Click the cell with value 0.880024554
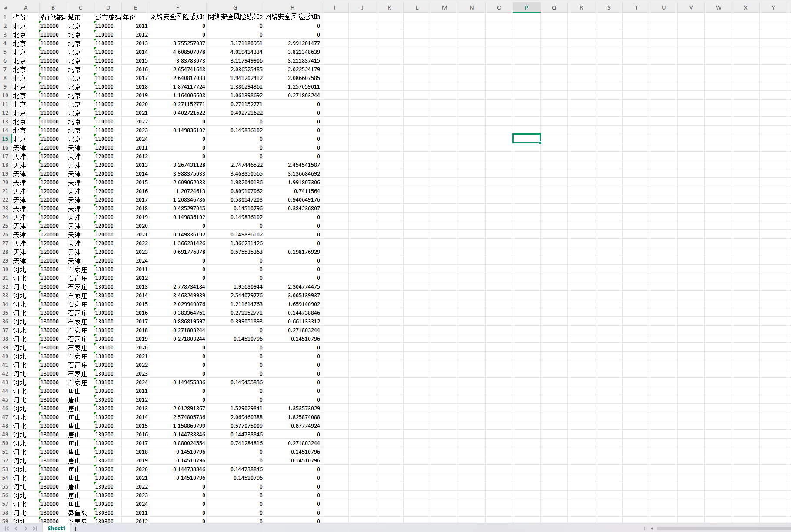The width and height of the screenshot is (791, 532). tap(177, 443)
